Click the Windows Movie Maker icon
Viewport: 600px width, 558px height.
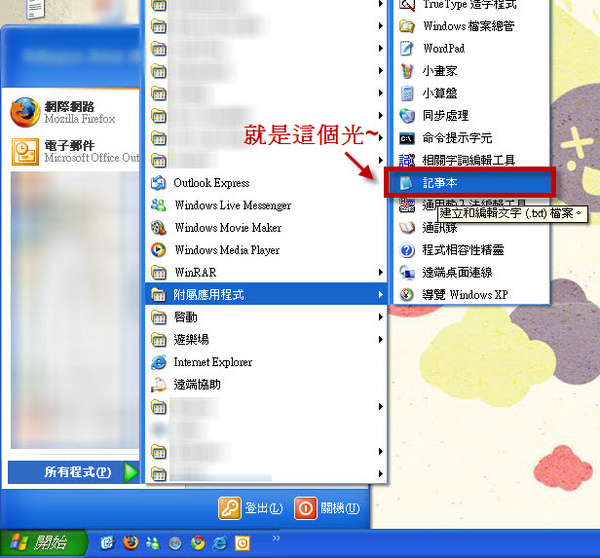(158, 227)
